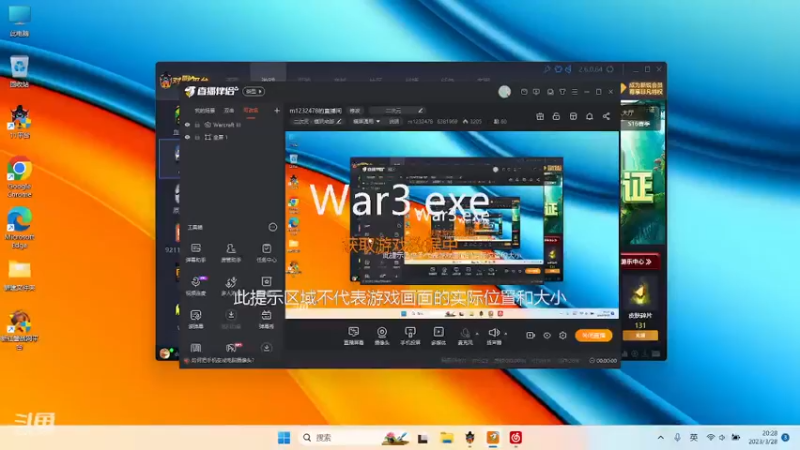Add a 多媒体 media source

point(438,336)
